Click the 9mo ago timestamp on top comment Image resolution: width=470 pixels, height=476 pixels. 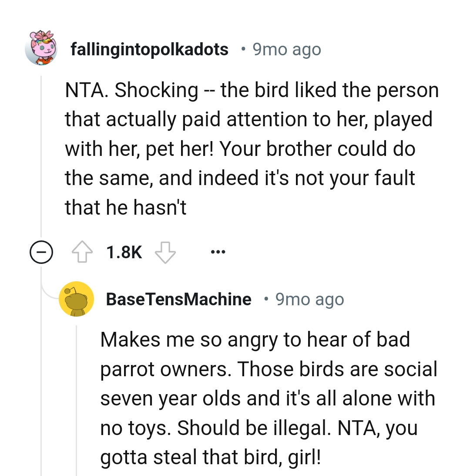click(x=285, y=49)
